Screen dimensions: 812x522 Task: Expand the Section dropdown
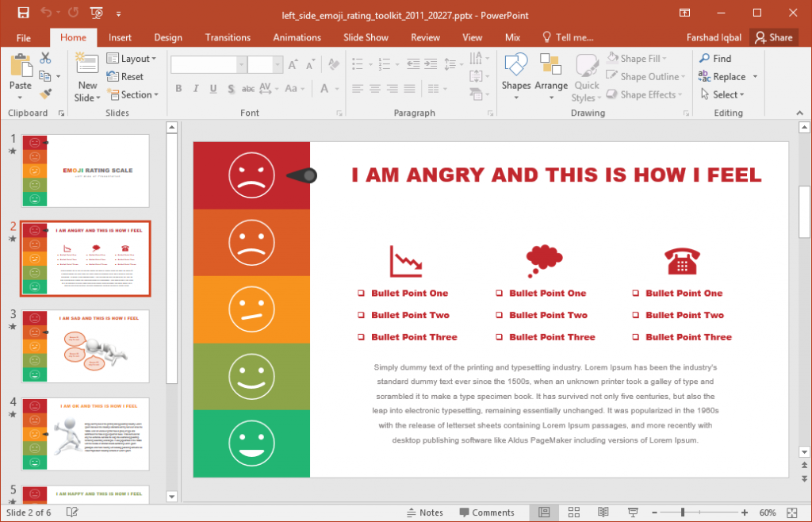pyautogui.click(x=133, y=94)
